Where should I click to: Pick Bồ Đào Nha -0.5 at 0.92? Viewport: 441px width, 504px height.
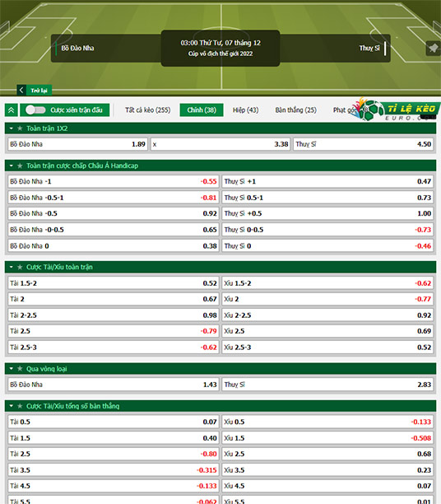pos(113,213)
